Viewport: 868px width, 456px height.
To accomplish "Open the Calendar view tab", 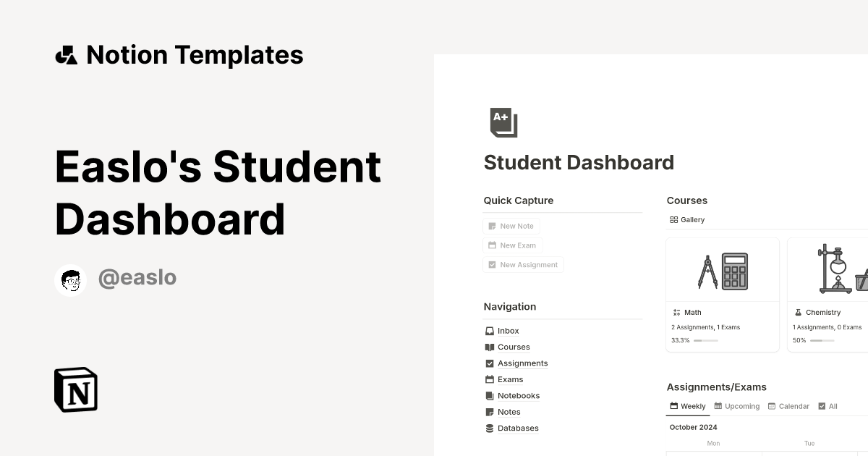I will pos(788,406).
